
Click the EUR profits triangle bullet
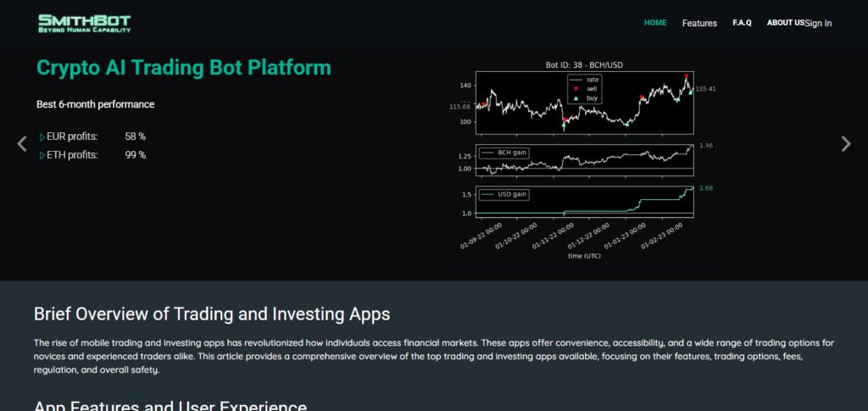[42, 137]
